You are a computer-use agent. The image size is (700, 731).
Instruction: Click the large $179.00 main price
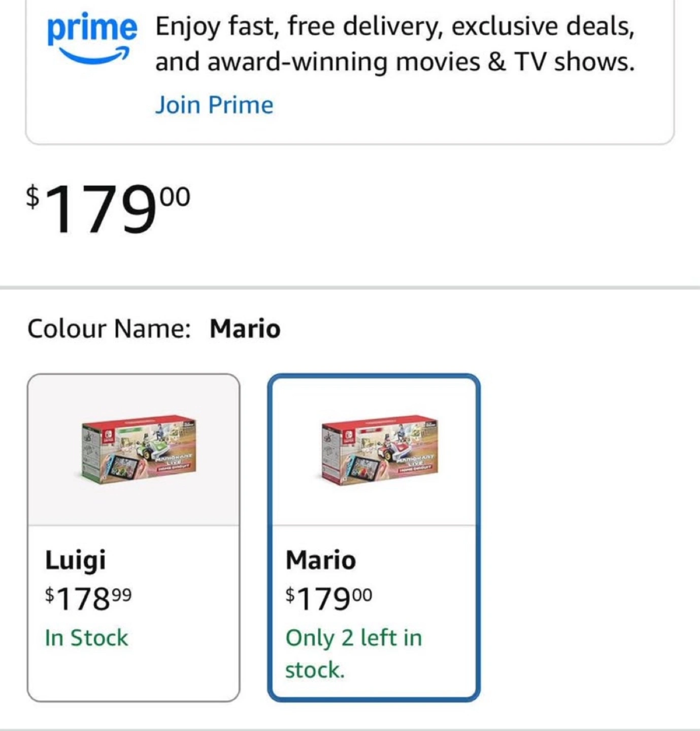pos(109,209)
